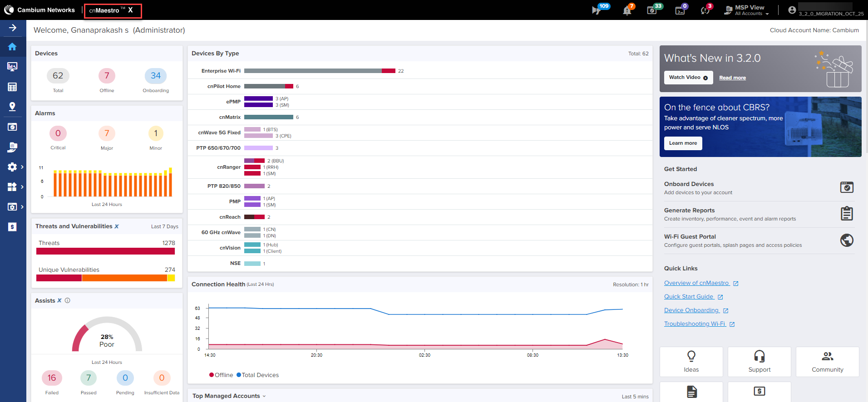Expand the sidebar navigation arrow
This screenshot has height=402, width=868.
13,28
